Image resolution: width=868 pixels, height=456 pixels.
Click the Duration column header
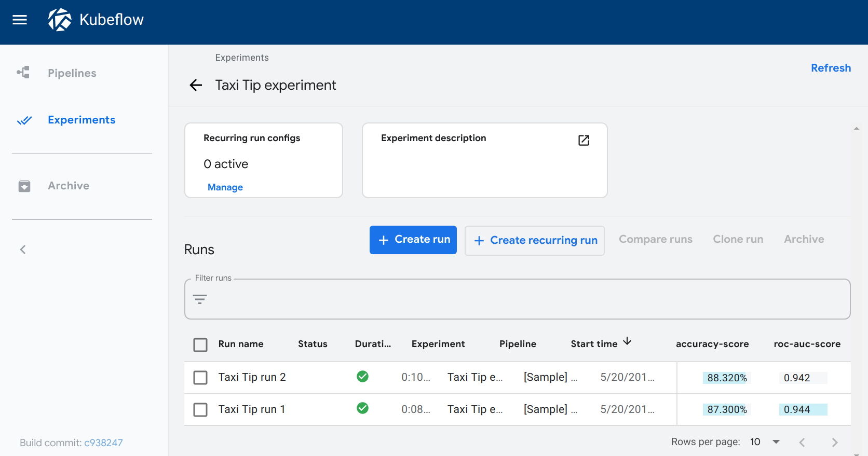coord(373,344)
